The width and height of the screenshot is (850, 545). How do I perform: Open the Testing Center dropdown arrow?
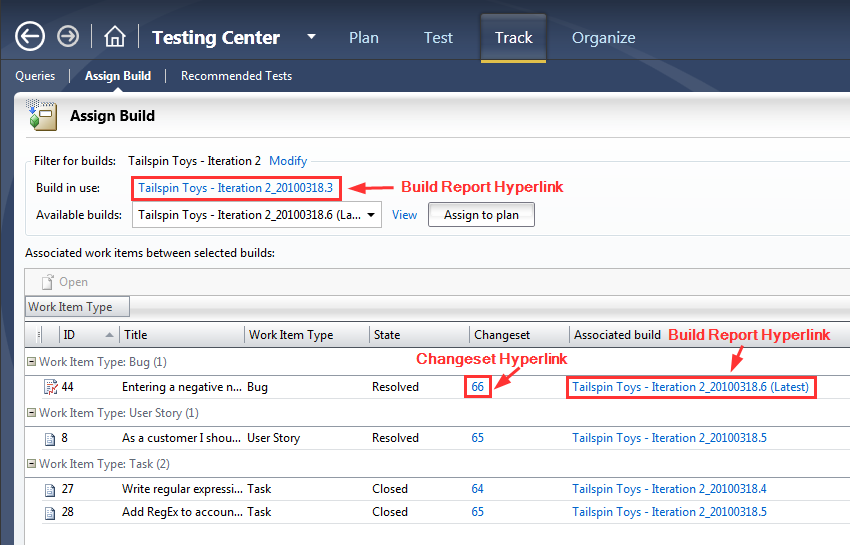[x=311, y=37]
